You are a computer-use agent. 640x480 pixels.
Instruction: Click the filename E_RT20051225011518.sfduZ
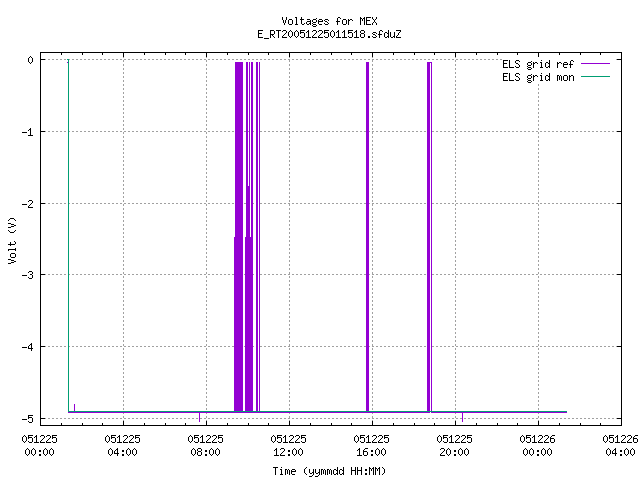click(x=329, y=34)
